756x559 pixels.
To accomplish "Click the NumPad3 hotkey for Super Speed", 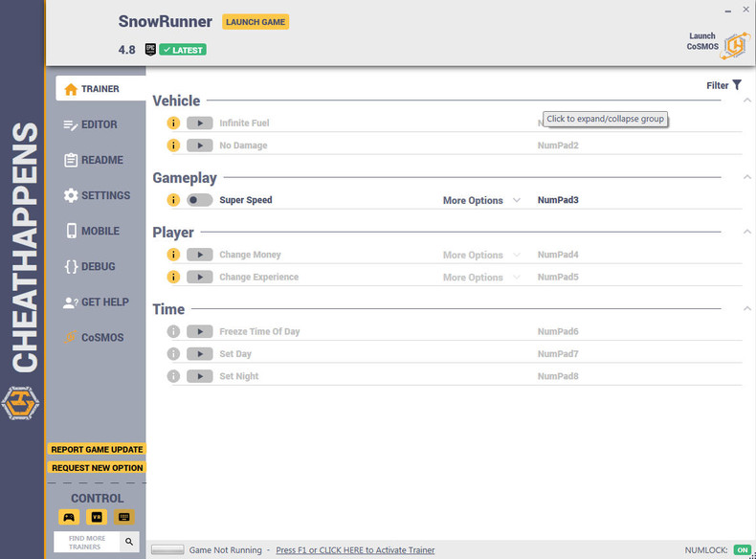I will (x=558, y=200).
